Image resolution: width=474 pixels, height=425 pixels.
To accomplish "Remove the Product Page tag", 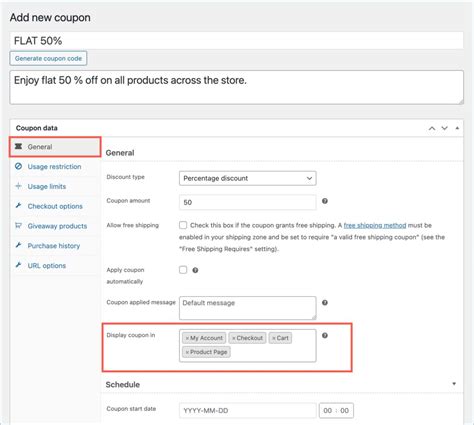I will [x=187, y=352].
